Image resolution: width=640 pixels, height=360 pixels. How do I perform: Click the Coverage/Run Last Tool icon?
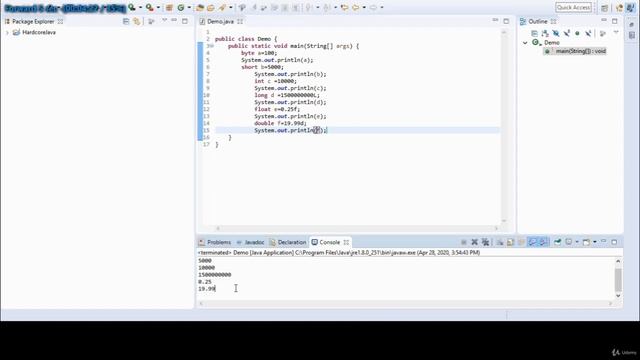[150, 7]
